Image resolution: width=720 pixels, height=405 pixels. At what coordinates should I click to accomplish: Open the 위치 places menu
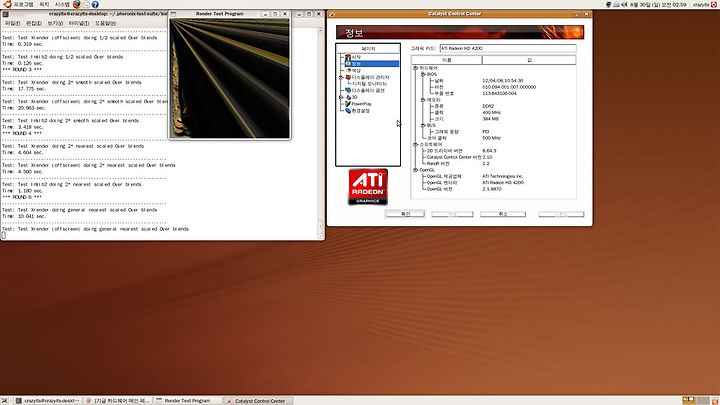point(44,5)
